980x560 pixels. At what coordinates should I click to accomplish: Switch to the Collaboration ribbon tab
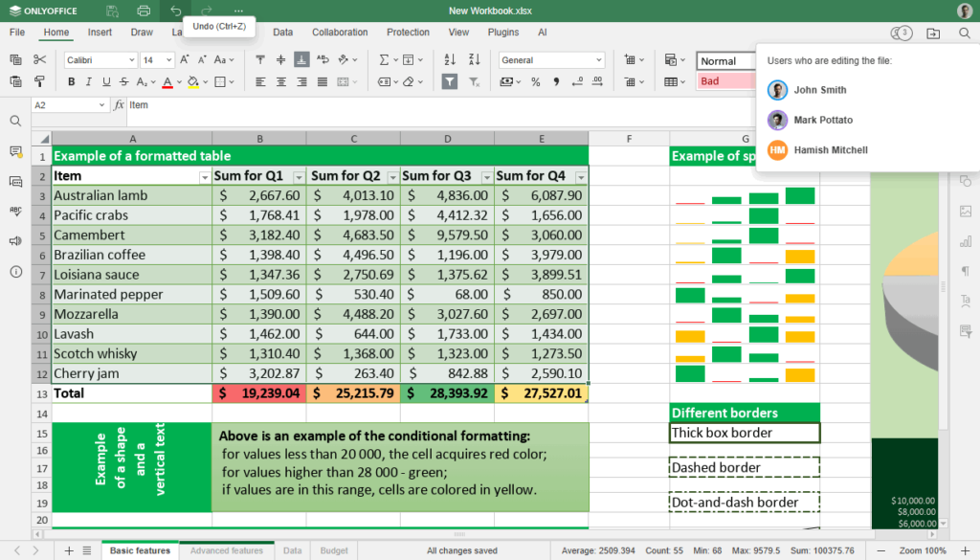340,32
